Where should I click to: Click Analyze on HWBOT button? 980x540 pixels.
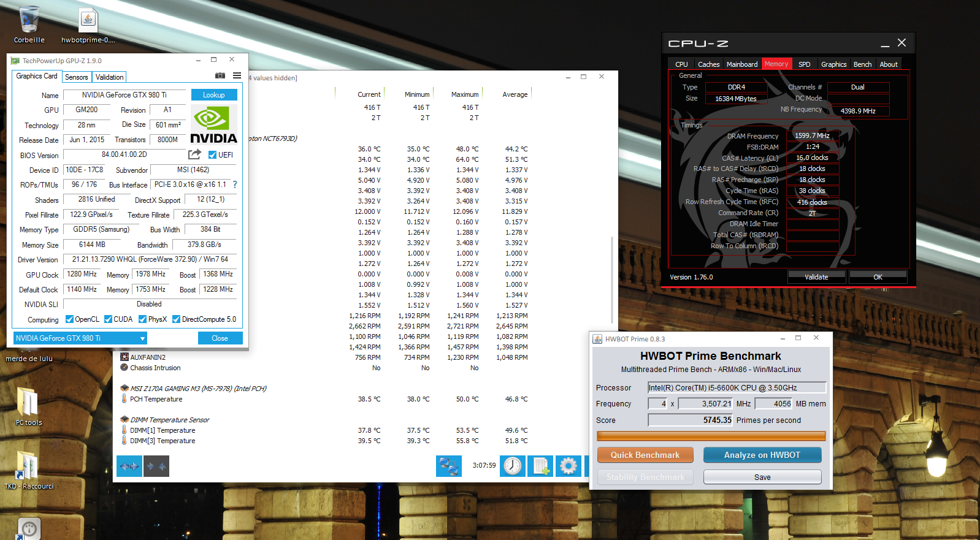[x=762, y=455]
